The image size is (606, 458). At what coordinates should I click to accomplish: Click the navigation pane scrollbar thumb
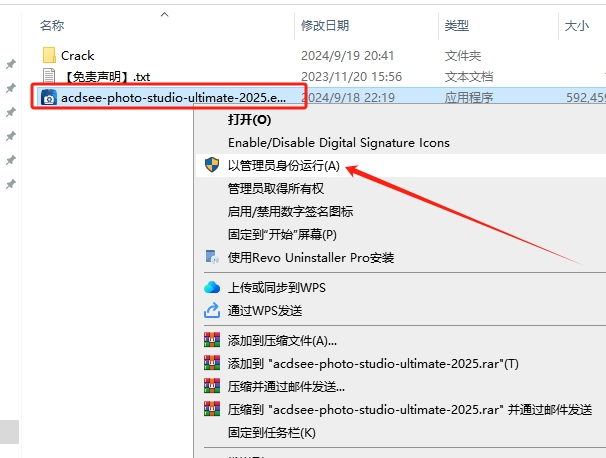(9, 432)
